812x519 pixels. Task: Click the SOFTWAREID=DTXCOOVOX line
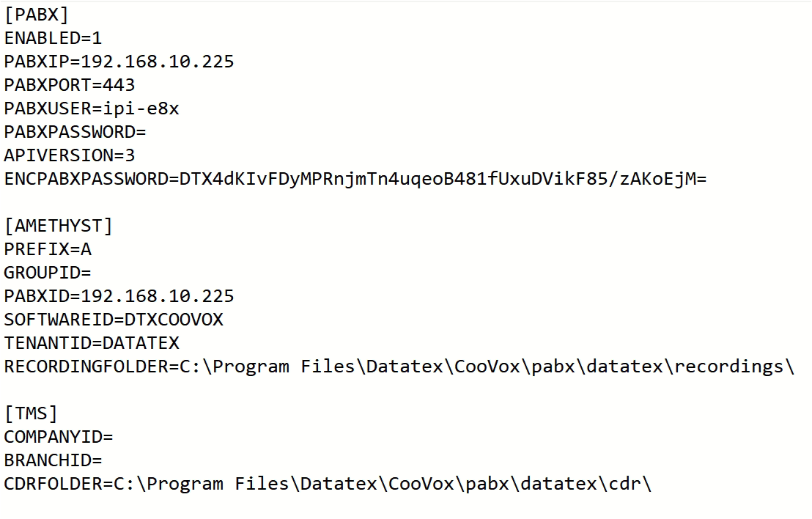tap(114, 320)
